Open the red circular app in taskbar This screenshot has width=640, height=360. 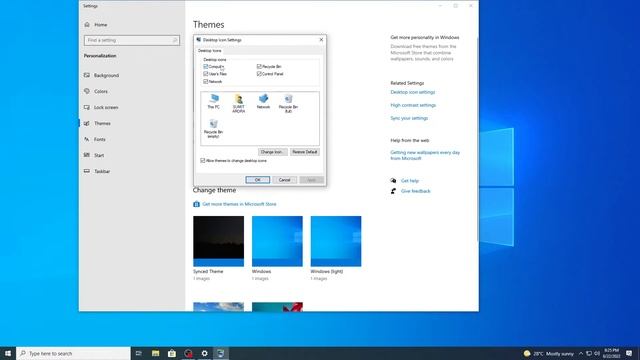pyautogui.click(x=188, y=353)
